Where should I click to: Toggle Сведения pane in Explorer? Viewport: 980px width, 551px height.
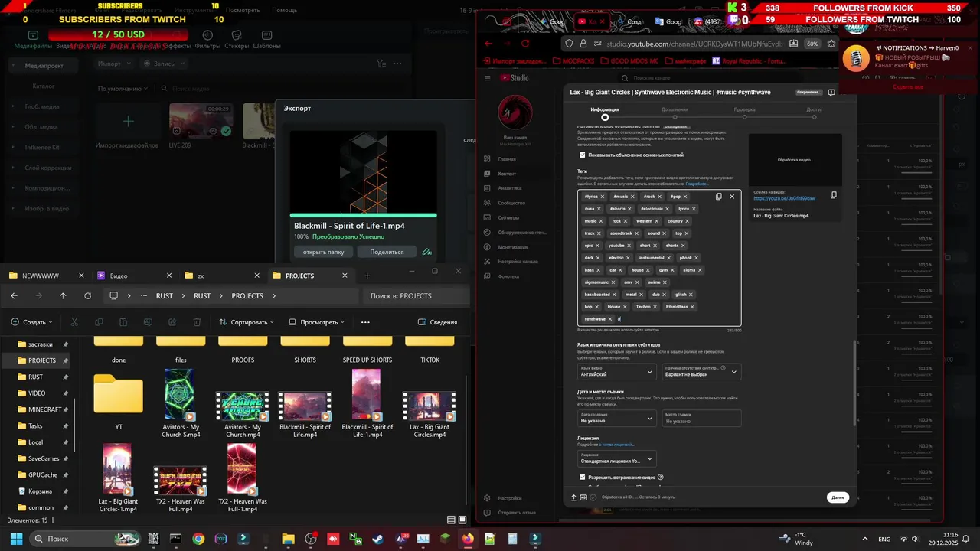[437, 322]
